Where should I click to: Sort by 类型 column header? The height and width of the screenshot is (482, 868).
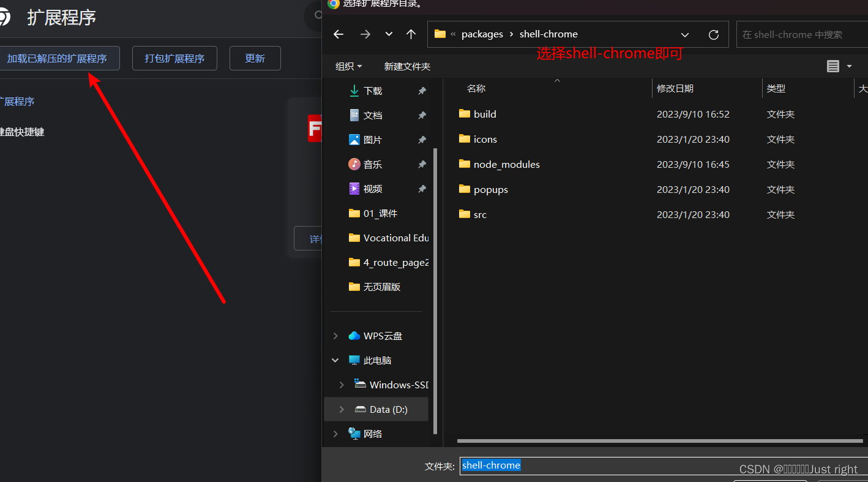coord(776,89)
